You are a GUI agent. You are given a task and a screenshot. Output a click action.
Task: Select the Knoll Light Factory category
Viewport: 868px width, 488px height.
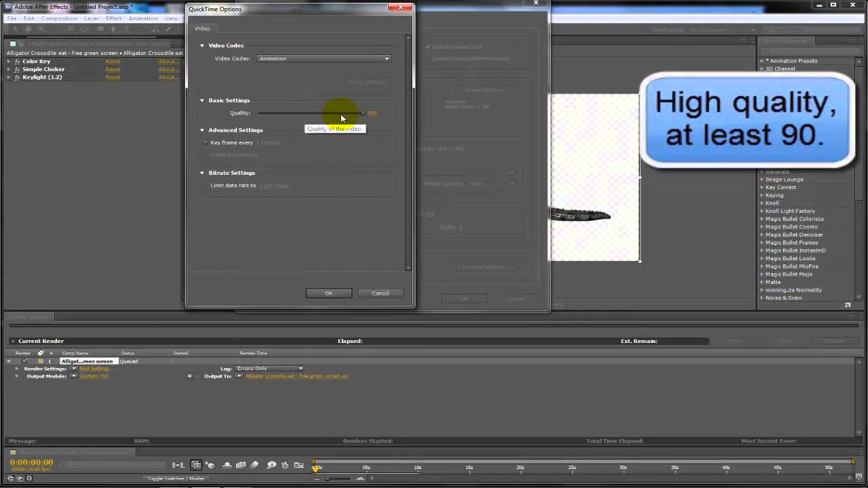tap(790, 211)
